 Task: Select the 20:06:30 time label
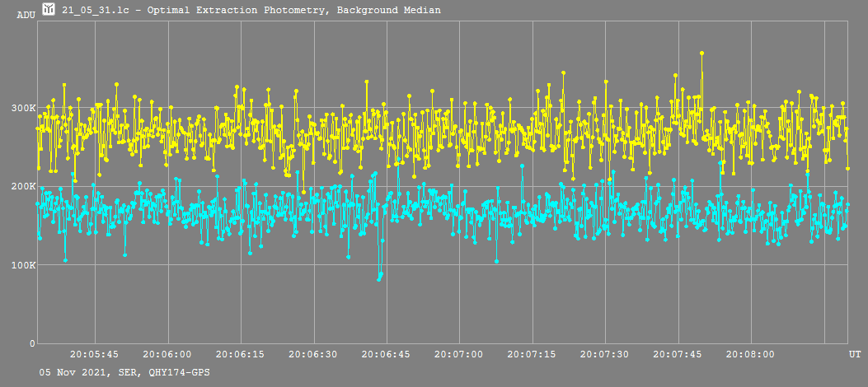coord(313,354)
